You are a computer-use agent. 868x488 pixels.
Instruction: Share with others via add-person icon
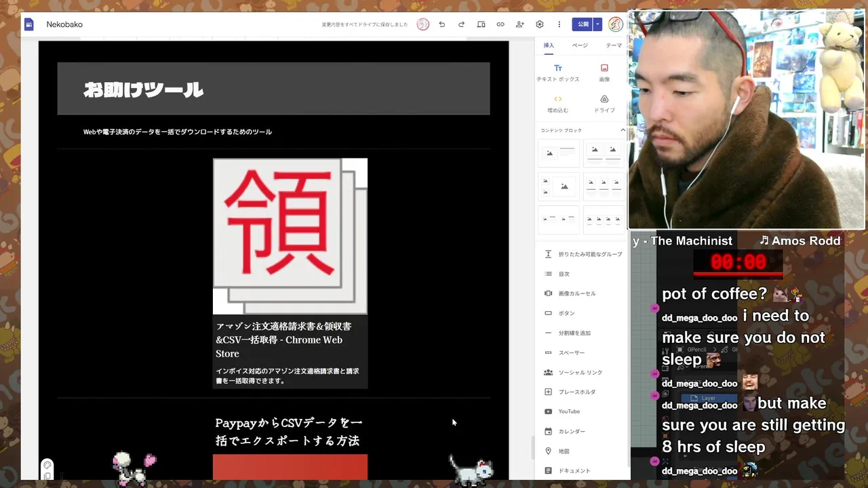coord(520,24)
